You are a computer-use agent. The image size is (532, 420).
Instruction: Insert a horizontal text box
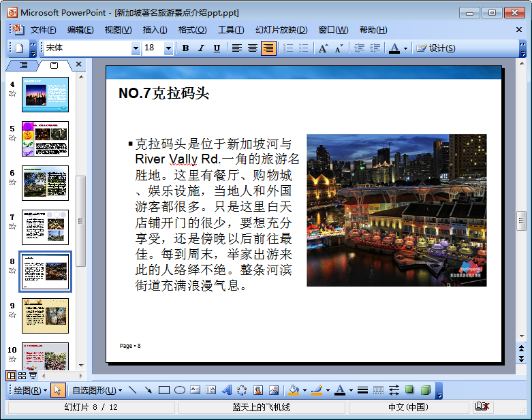click(x=195, y=391)
